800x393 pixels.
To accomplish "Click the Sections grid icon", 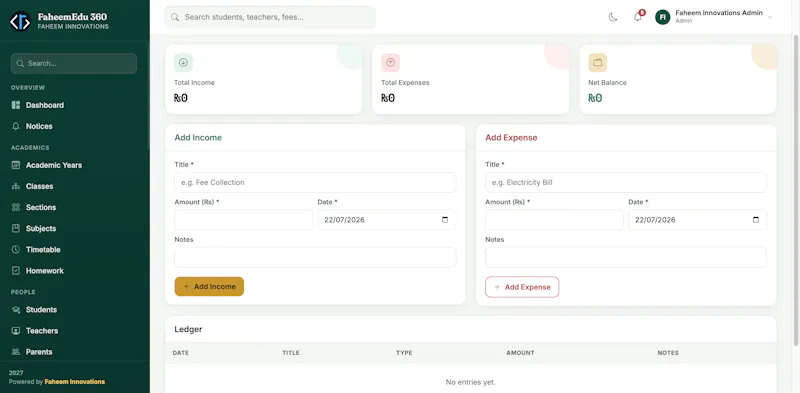I will (16, 208).
